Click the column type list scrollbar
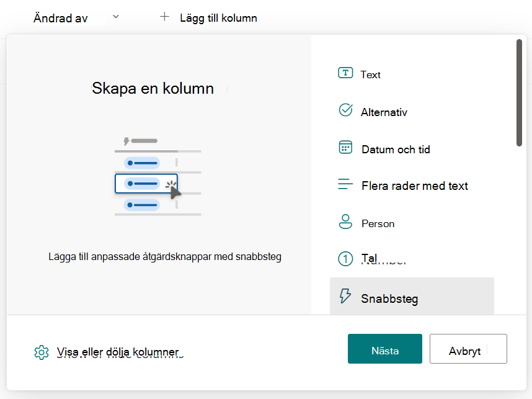The width and height of the screenshot is (532, 399). 519,92
